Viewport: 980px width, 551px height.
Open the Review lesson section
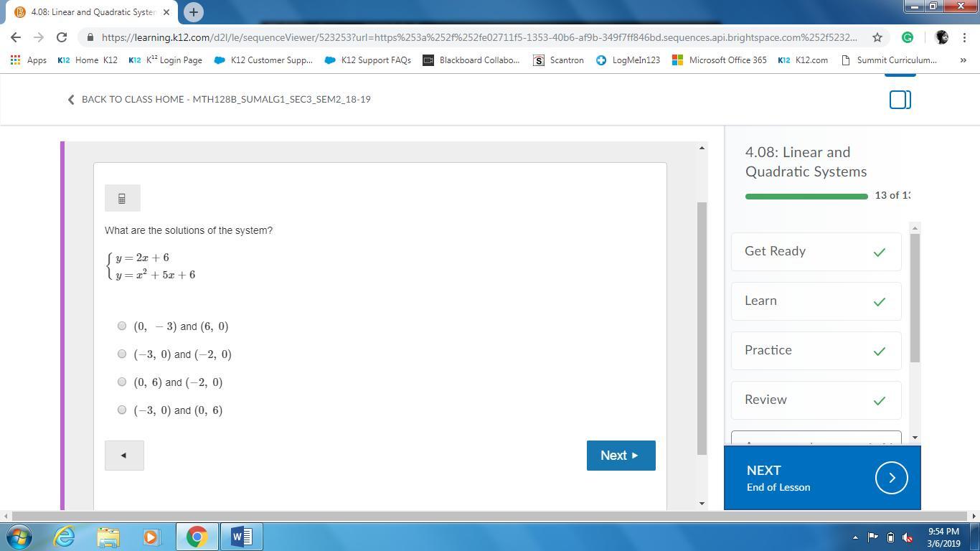(x=816, y=400)
